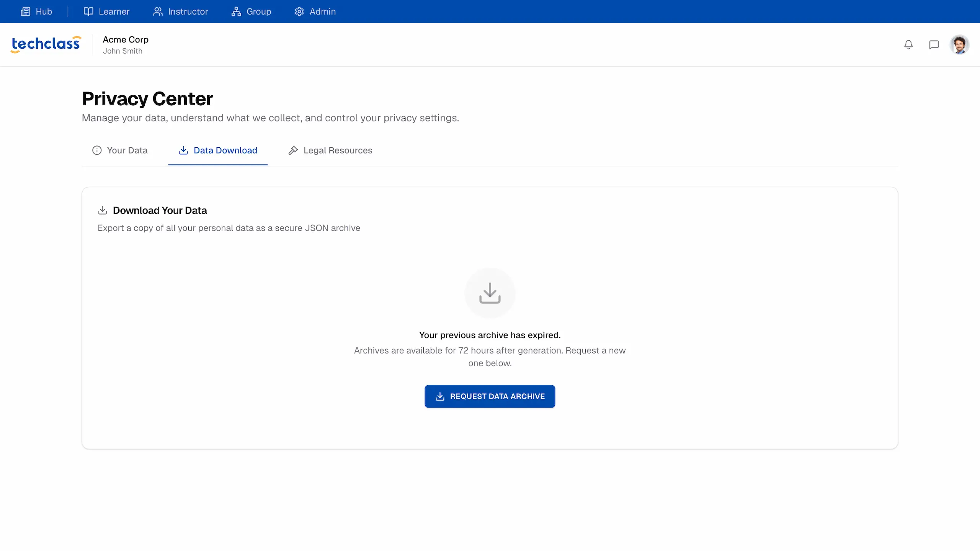The width and height of the screenshot is (980, 551).
Task: Click the Acme Corp organization name
Action: pyautogui.click(x=126, y=39)
